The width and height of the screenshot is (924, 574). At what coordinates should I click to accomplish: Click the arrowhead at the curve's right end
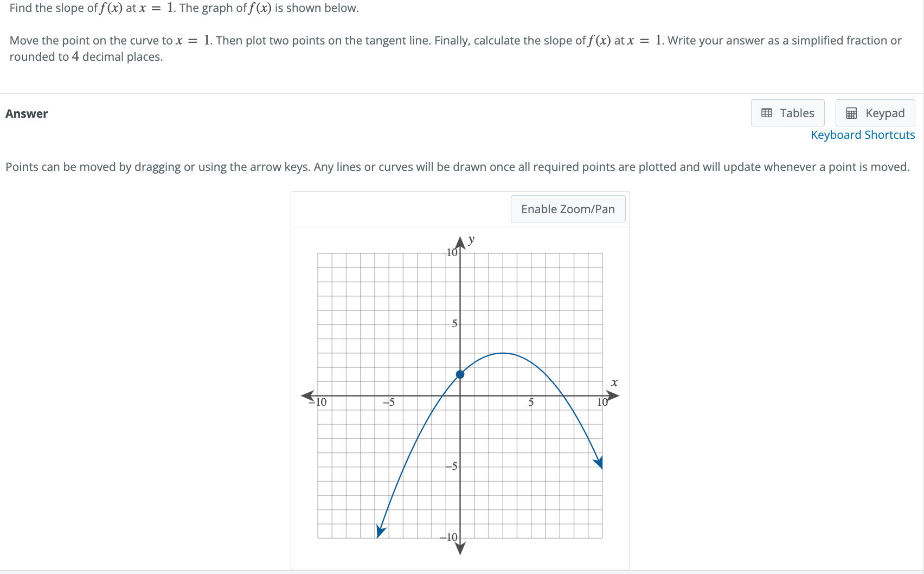point(600,462)
